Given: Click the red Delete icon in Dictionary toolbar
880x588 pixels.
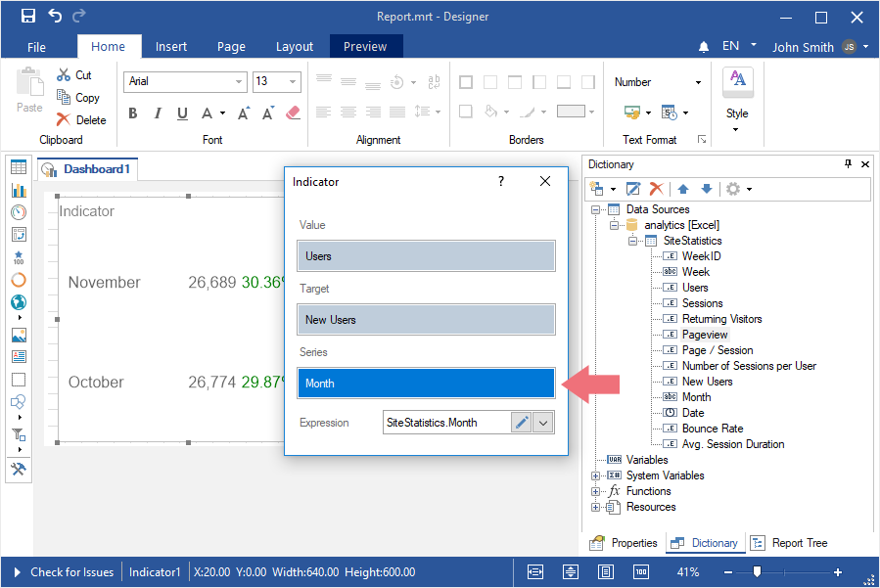Looking at the screenshot, I should pos(657,188).
